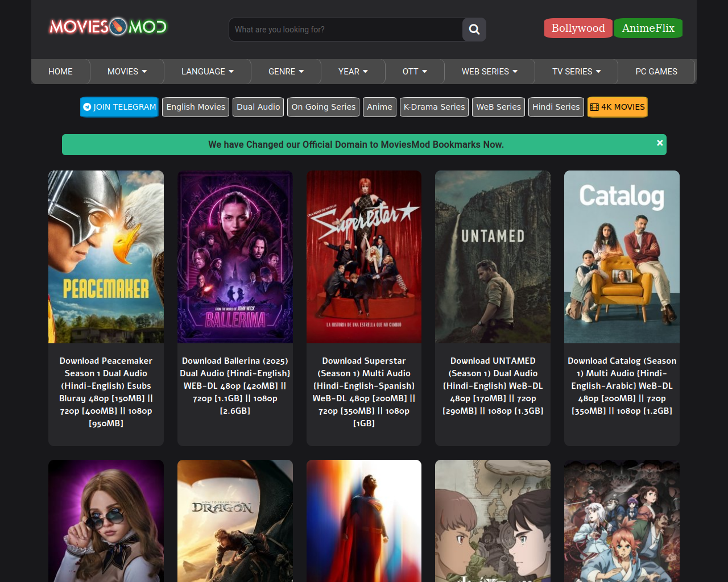Expand the WEB SERIES dropdown menu
The image size is (728, 582).
[490, 72]
